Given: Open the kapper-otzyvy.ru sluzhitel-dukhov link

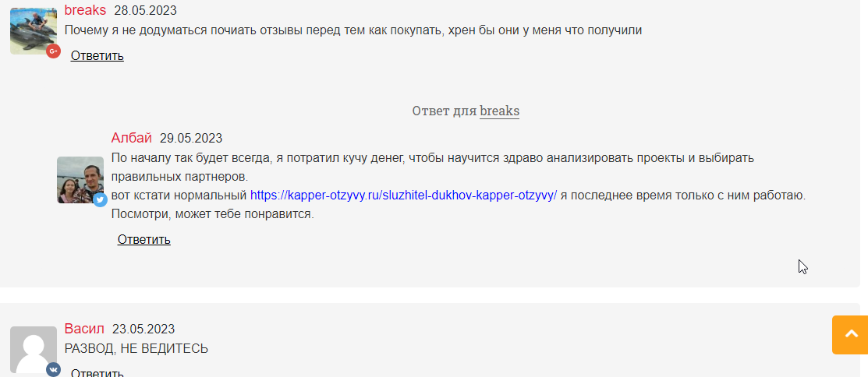Looking at the screenshot, I should click(403, 196).
